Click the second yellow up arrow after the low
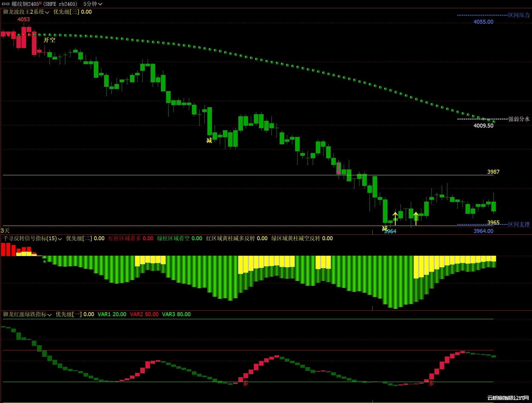The height and width of the screenshot is (403, 532). click(416, 218)
